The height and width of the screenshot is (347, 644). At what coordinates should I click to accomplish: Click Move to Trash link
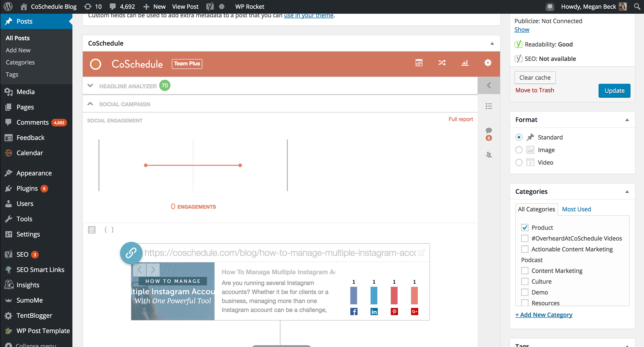[535, 90]
